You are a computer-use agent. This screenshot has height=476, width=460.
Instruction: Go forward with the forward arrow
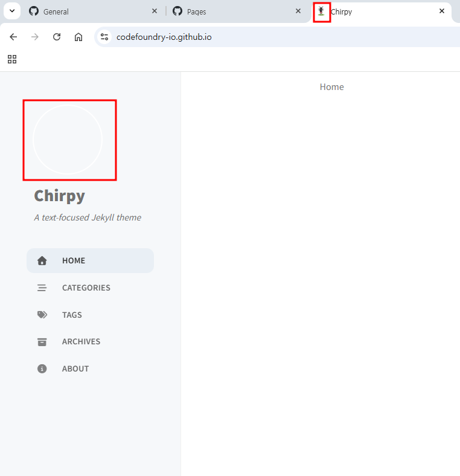click(x=35, y=37)
